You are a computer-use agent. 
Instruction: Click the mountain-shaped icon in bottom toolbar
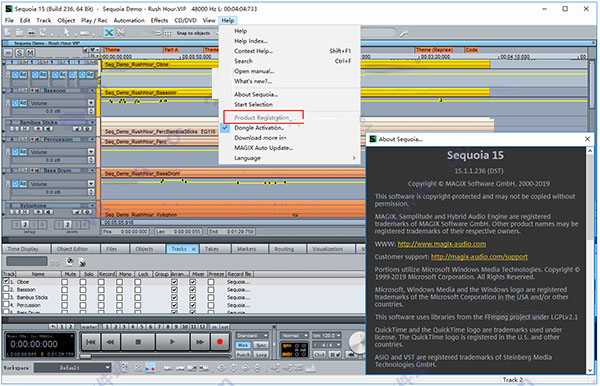tap(311, 368)
